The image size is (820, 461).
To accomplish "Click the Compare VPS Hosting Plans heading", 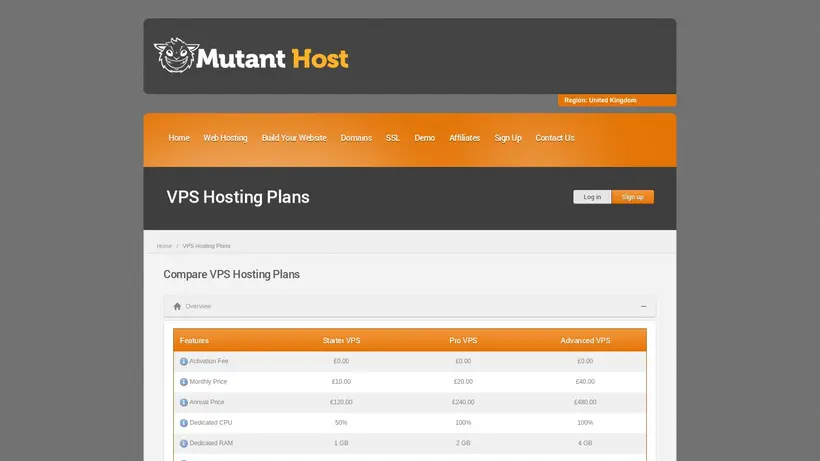I will pyautogui.click(x=232, y=274).
